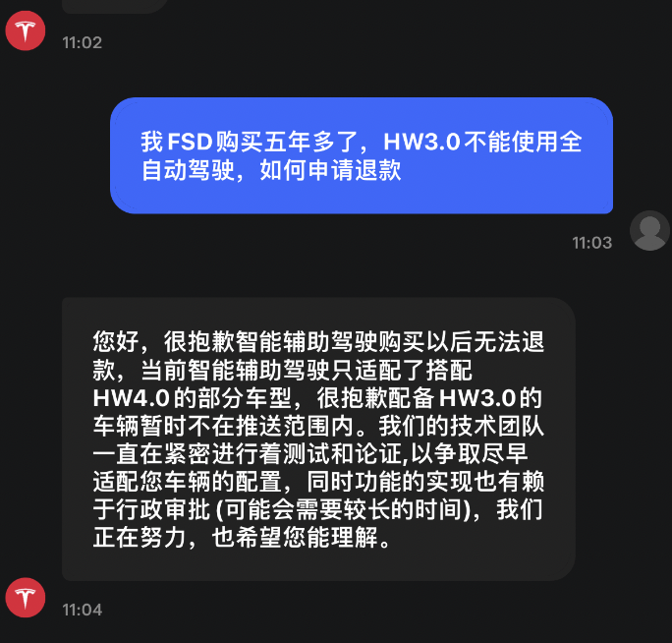Tap 也希望您能理解 in the reply's last line
This screenshot has width=672, height=643.
click(296, 538)
